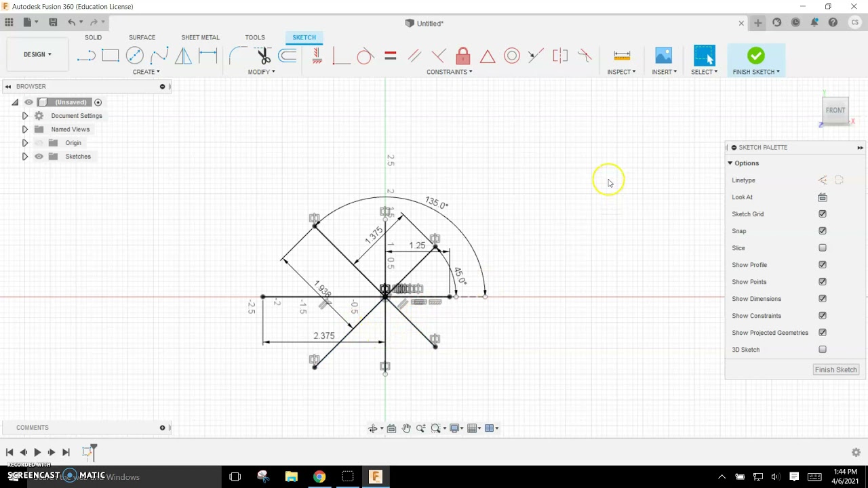Apply the Midpoint triangle constraint
868x488 pixels.
pos(488,56)
